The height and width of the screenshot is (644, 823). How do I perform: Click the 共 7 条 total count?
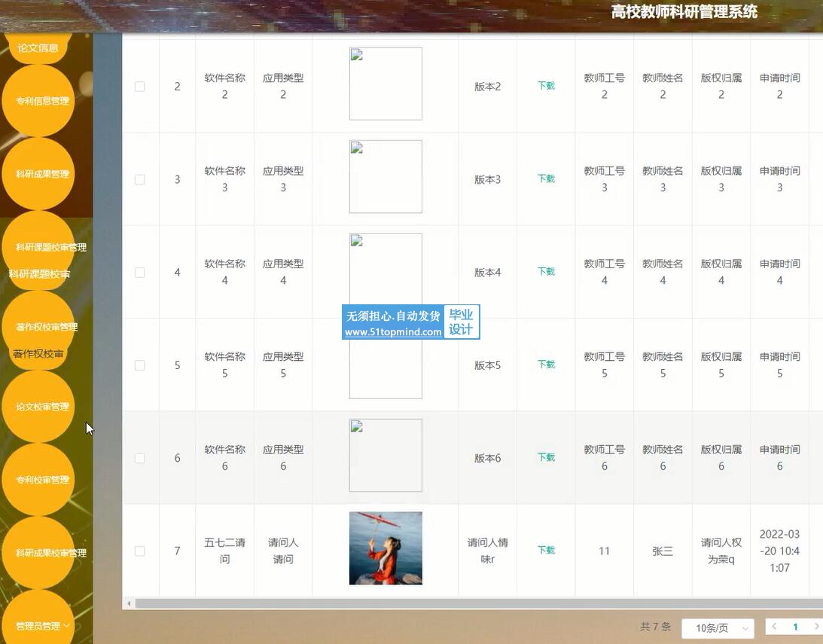click(656, 627)
